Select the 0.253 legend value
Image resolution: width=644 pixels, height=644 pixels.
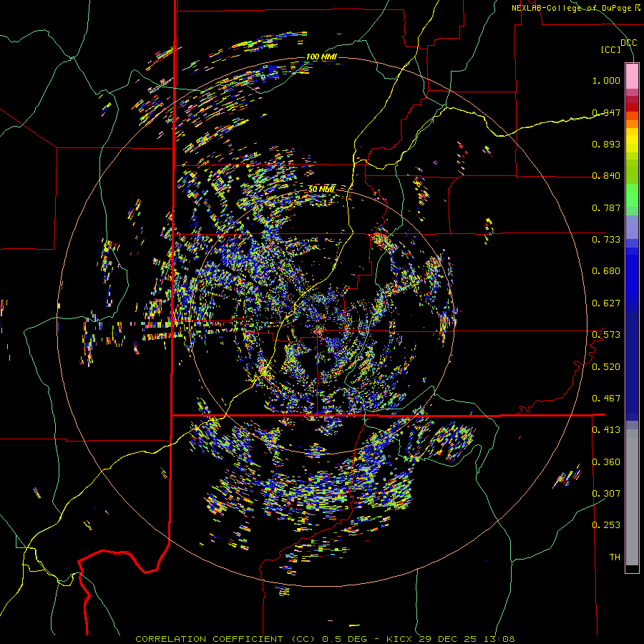coord(606,525)
